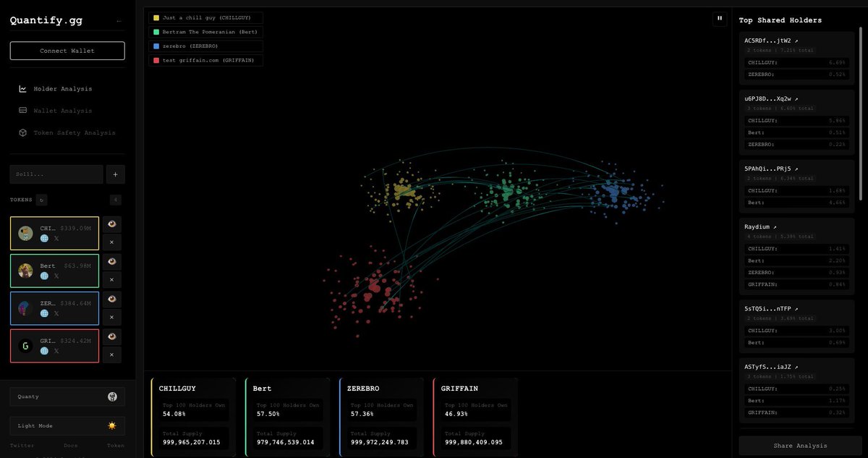Click 5PAhQi...PRj5's Bert 4.66% row
Image resolution: width=868 pixels, height=458 pixels.
point(796,203)
